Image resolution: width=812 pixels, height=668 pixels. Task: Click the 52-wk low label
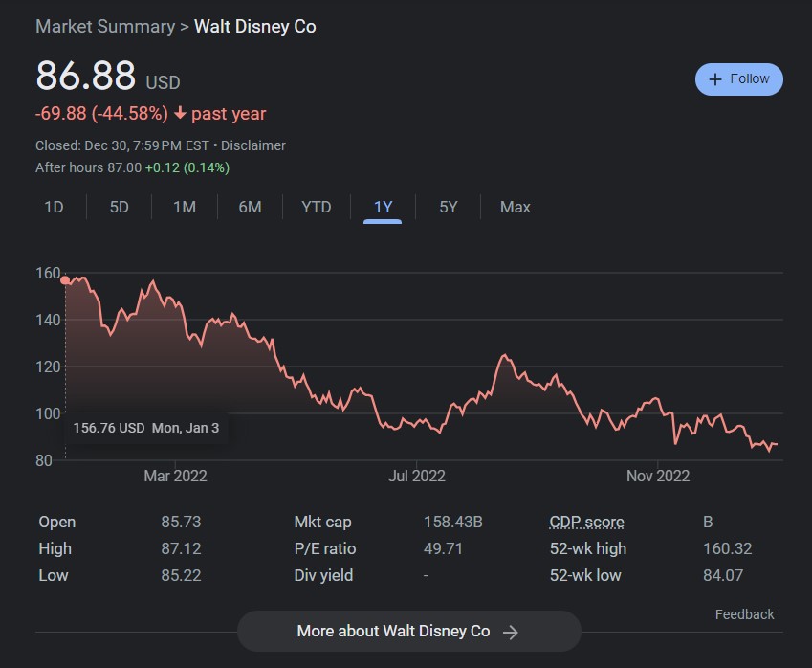585,576
